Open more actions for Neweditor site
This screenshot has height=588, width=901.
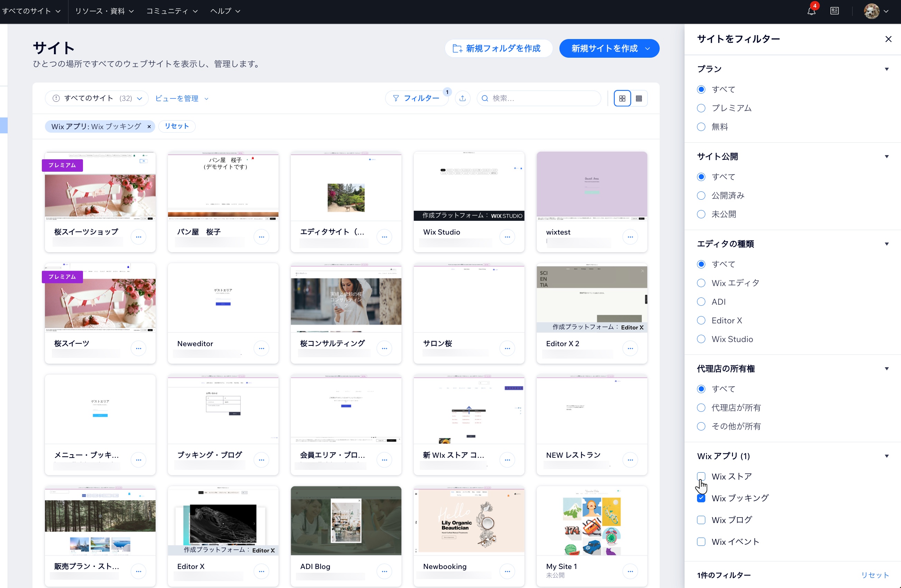[x=262, y=348]
